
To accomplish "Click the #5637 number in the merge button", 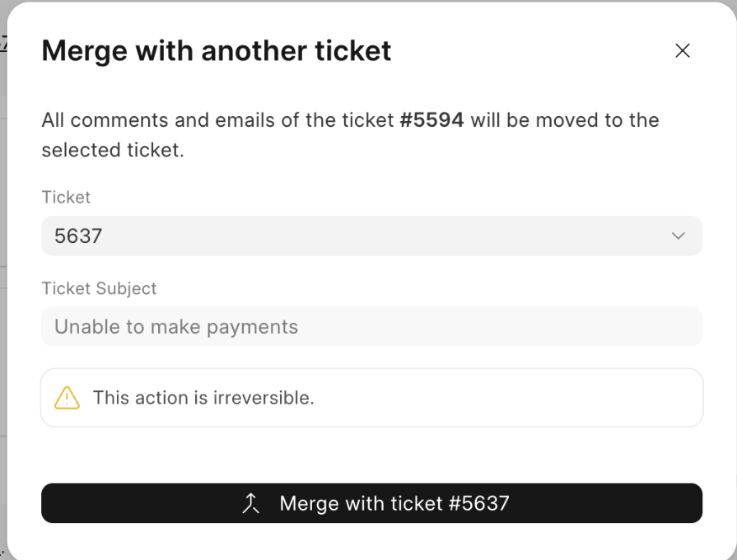I will pos(479,503).
